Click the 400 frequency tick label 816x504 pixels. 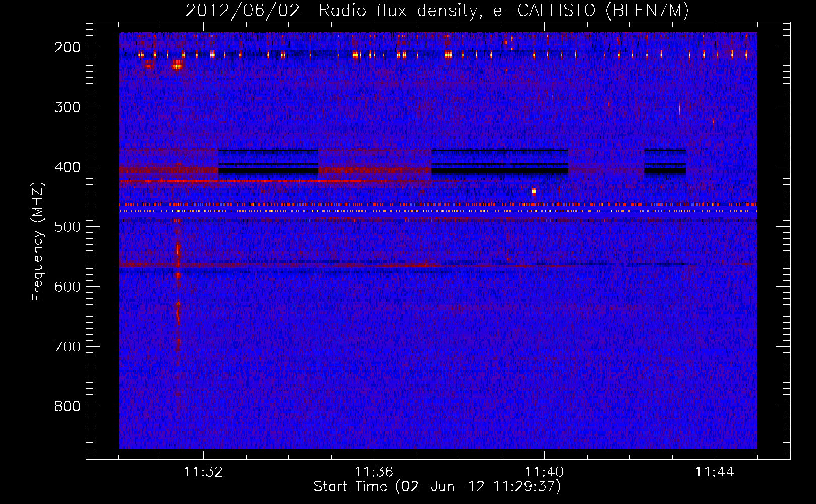(68, 167)
